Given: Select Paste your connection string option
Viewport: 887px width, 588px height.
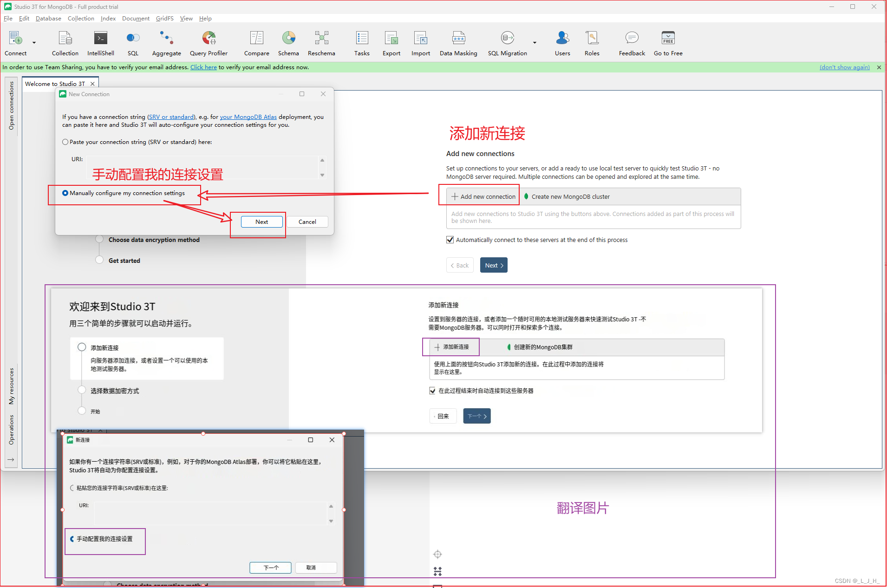Looking at the screenshot, I should pyautogui.click(x=65, y=142).
